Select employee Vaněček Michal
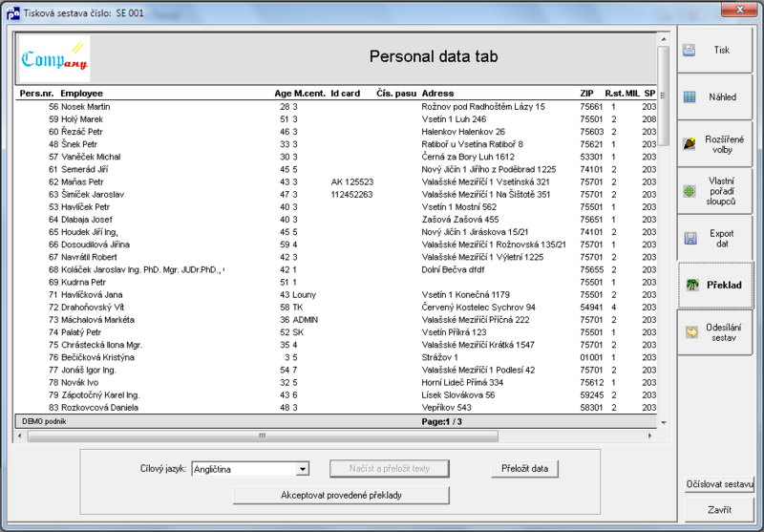The height and width of the screenshot is (532, 764). coord(91,157)
